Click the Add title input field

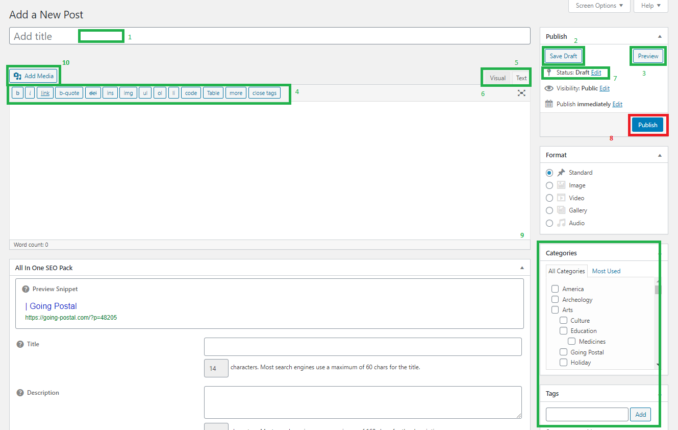[270, 36]
